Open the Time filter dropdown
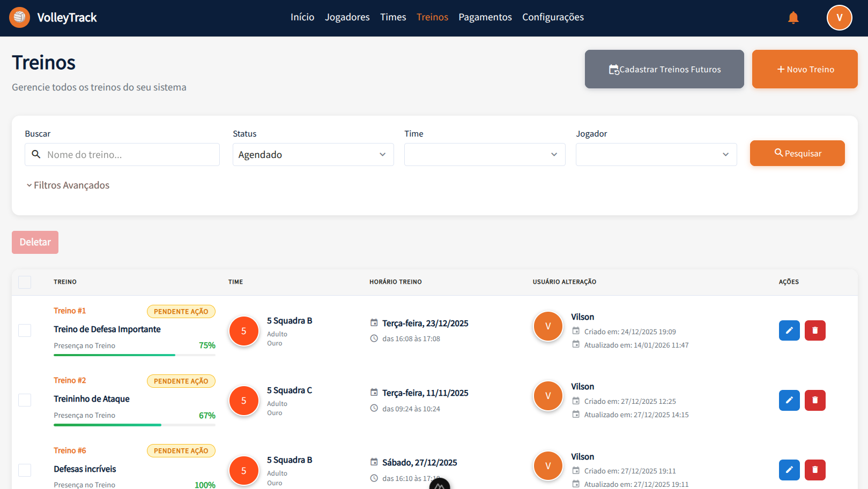This screenshot has height=489, width=868. [485, 155]
